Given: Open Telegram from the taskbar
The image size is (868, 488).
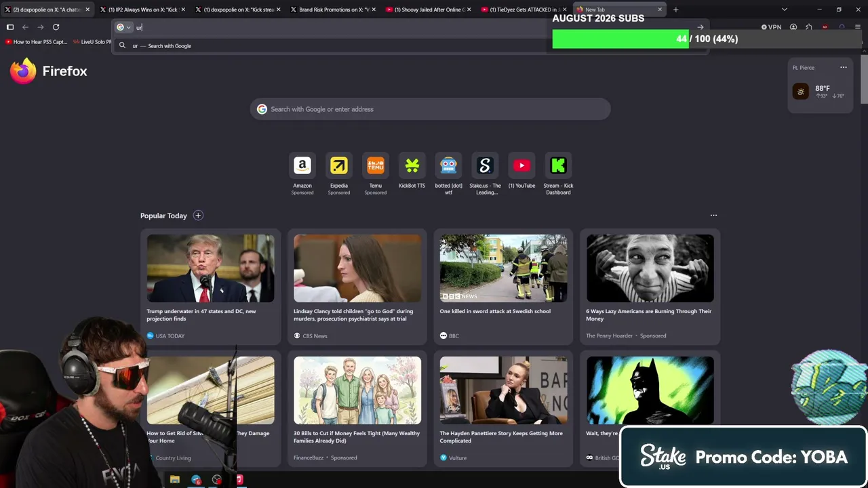Looking at the screenshot, I should (x=196, y=480).
